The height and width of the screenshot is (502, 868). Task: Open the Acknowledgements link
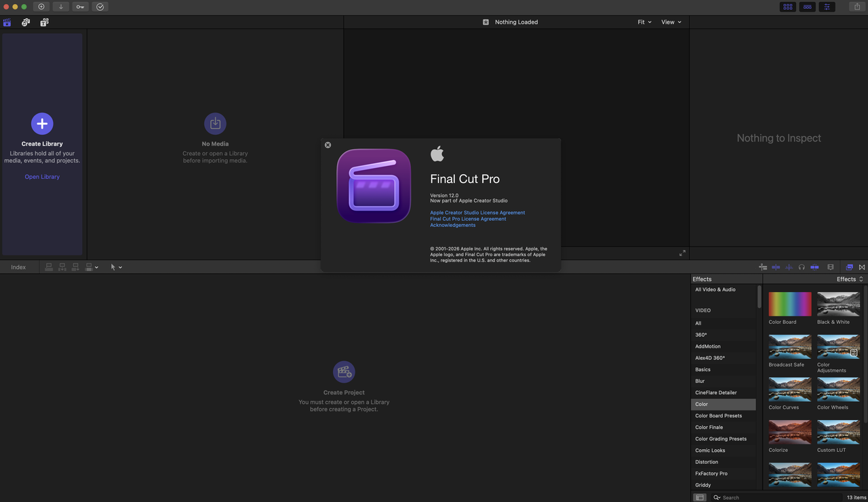click(452, 225)
